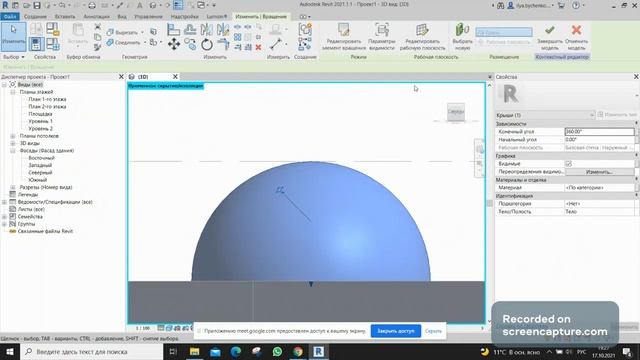Image resolution: width=640 pixels, height=360 pixels.
Task: Open the Вырезать geometry dropdown arrow
Action: click(x=142, y=32)
